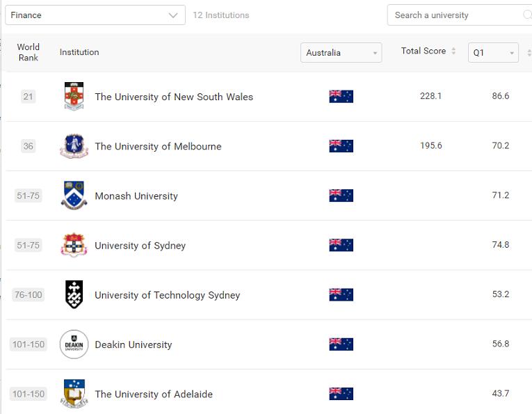Expand the Q1 indicator dropdown
The width and height of the screenshot is (532, 414).
tap(493, 53)
